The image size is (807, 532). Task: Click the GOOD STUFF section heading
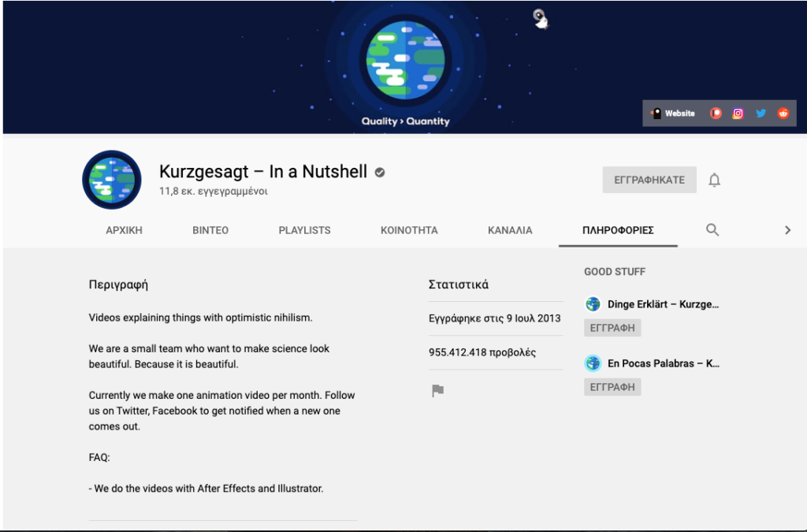click(x=615, y=272)
